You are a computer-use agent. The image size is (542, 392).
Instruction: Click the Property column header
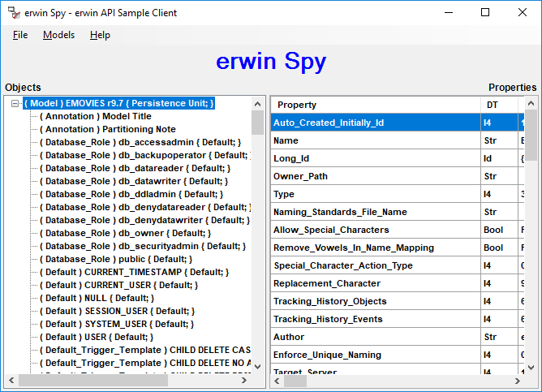coord(297,105)
